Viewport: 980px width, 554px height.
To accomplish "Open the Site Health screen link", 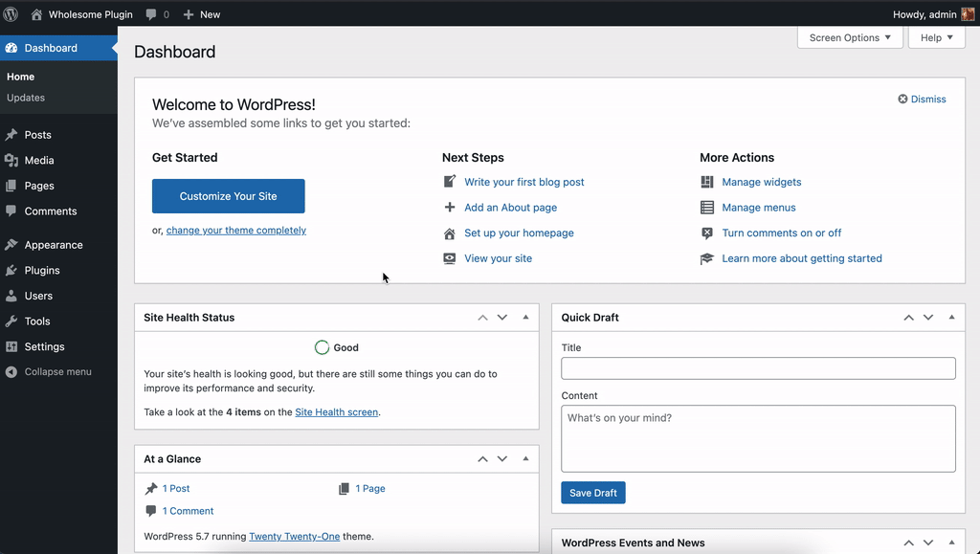I will coord(336,412).
